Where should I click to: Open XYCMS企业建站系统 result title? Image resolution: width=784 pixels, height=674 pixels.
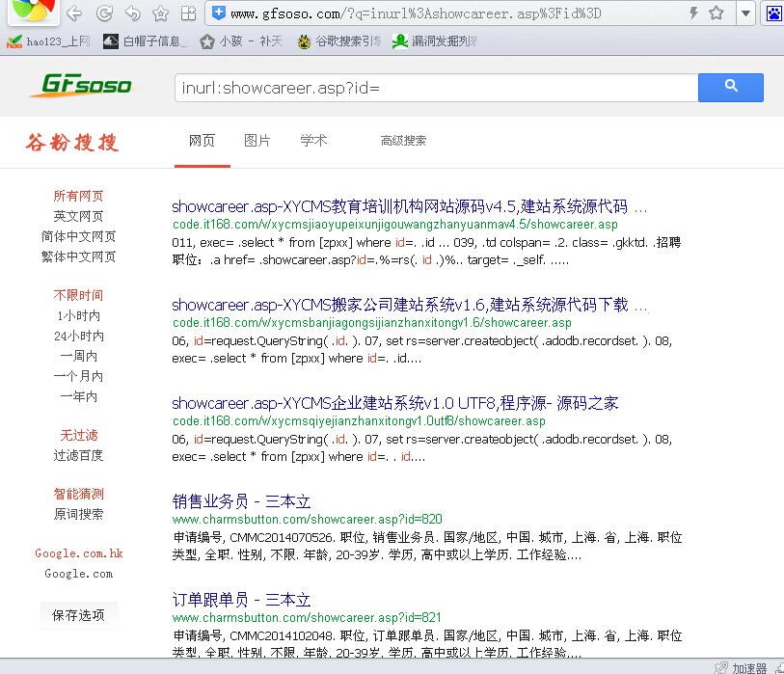tap(395, 403)
